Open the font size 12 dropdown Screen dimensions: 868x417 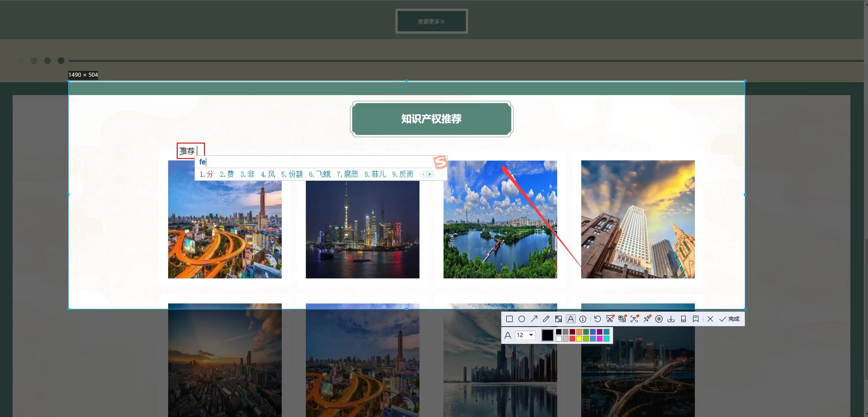525,335
